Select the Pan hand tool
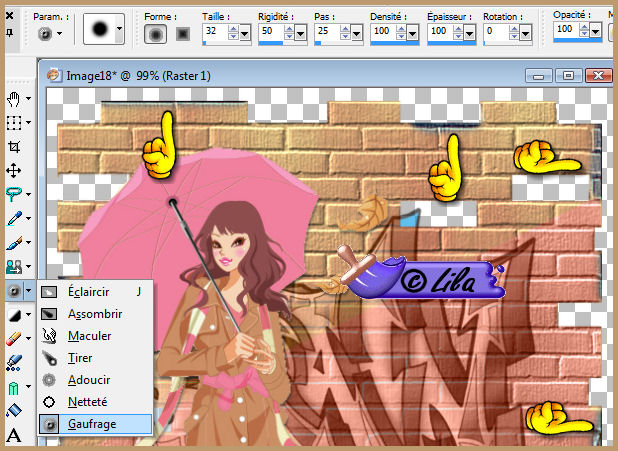Image resolution: width=618 pixels, height=451 pixels. [14, 99]
